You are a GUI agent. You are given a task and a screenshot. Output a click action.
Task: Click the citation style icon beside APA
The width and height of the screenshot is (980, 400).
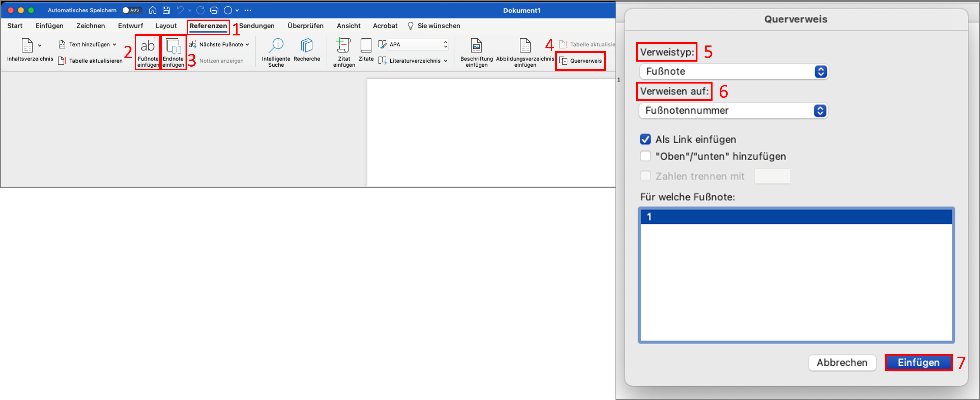click(382, 44)
